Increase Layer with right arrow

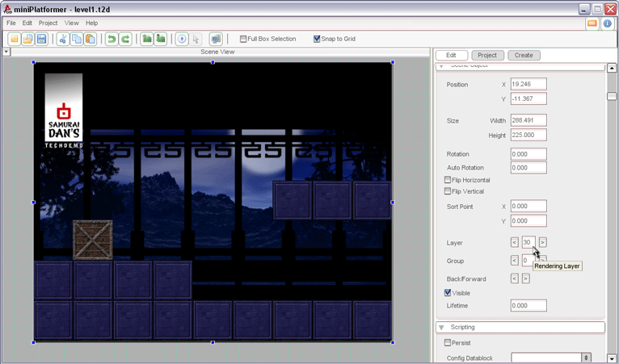coord(543,242)
